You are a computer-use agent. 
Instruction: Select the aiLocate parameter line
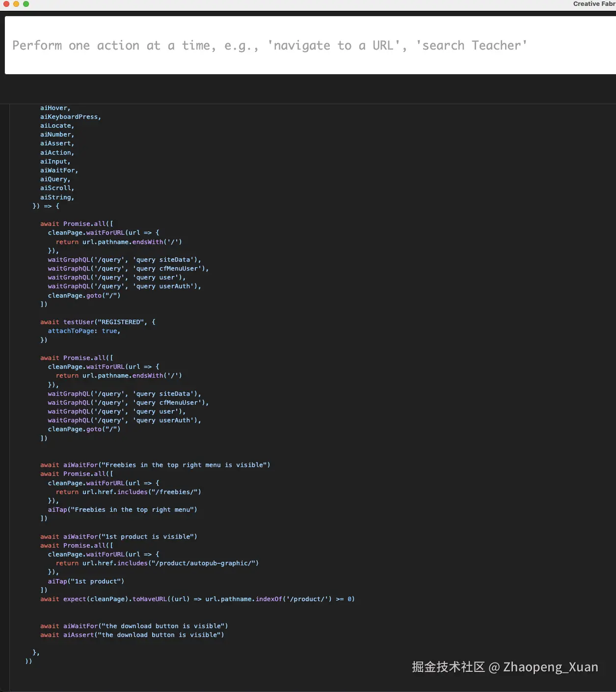coord(57,126)
